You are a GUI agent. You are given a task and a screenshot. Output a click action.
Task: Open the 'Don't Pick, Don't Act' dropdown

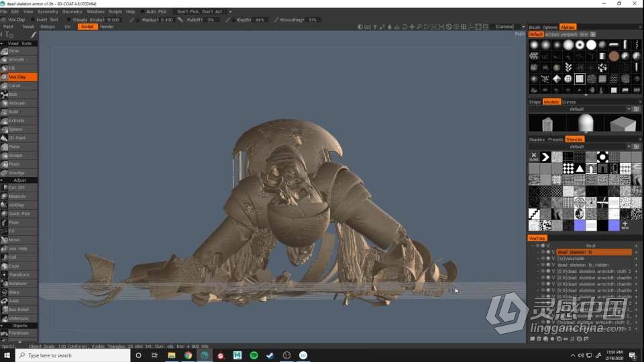204,11
